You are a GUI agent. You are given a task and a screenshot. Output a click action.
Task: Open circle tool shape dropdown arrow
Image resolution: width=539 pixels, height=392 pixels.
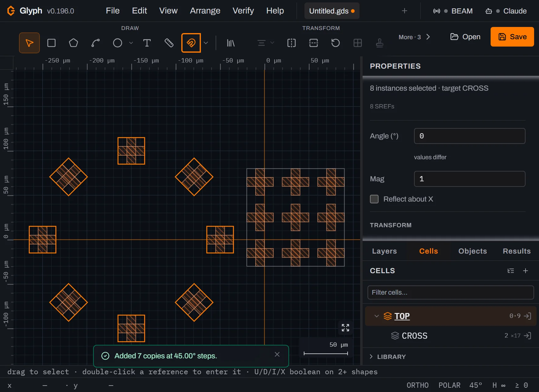coord(131,43)
